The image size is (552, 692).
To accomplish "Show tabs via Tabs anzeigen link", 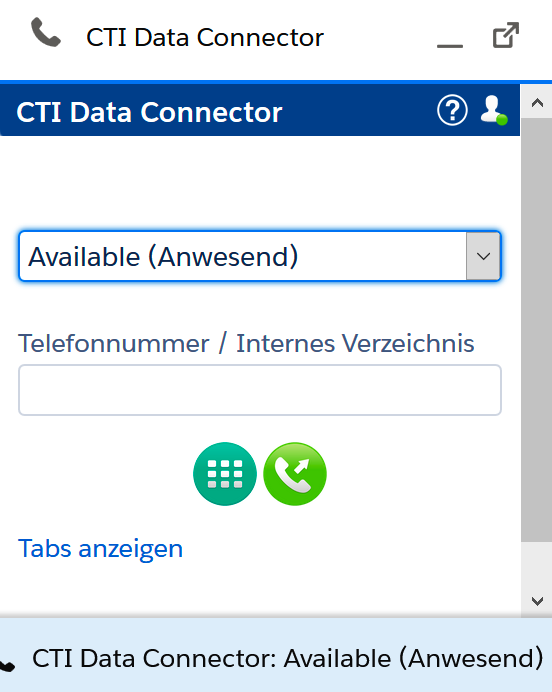I will (x=100, y=549).
